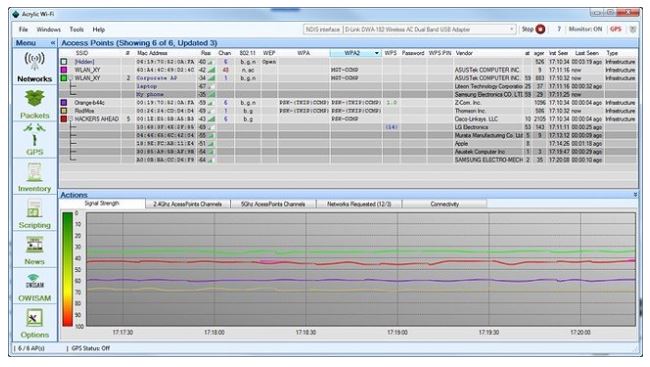Open the WPA2 column header dropdown arrow
650x367 pixels.
[376, 53]
